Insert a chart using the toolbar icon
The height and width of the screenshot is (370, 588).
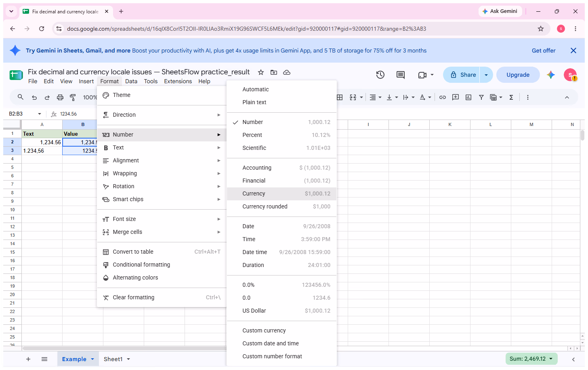coord(468,97)
